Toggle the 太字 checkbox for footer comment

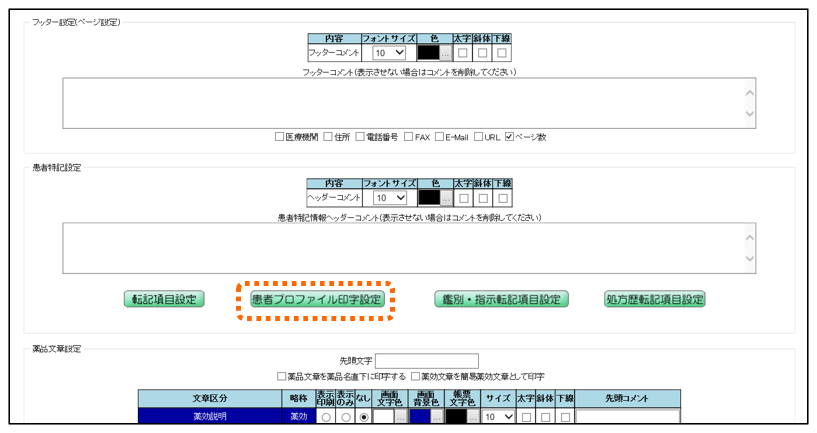(x=463, y=53)
